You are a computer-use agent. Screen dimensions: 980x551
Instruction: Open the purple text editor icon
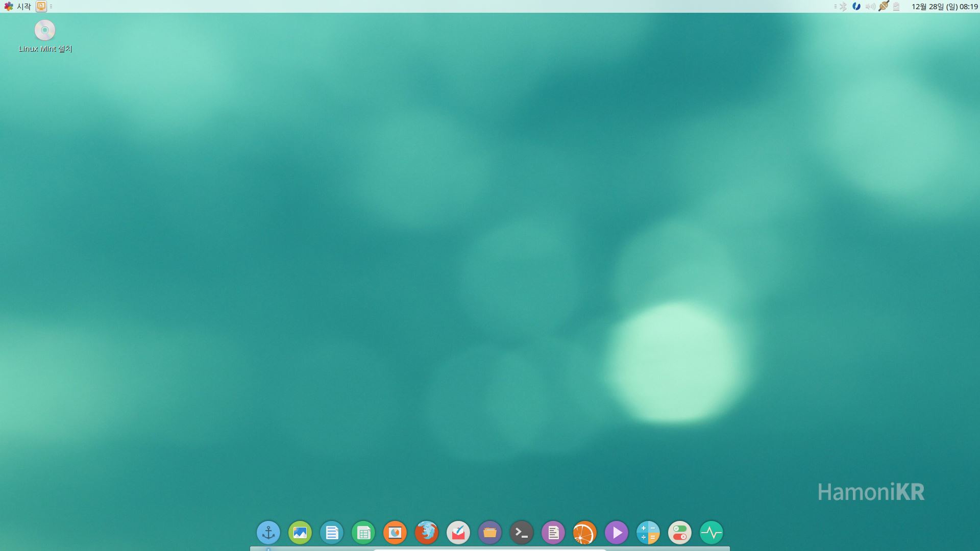[553, 533]
